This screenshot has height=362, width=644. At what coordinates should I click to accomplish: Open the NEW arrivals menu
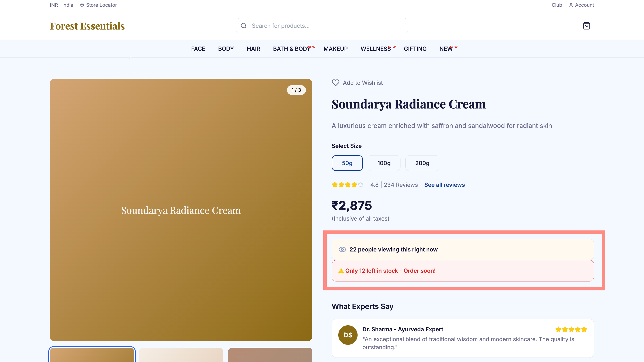tap(446, 49)
